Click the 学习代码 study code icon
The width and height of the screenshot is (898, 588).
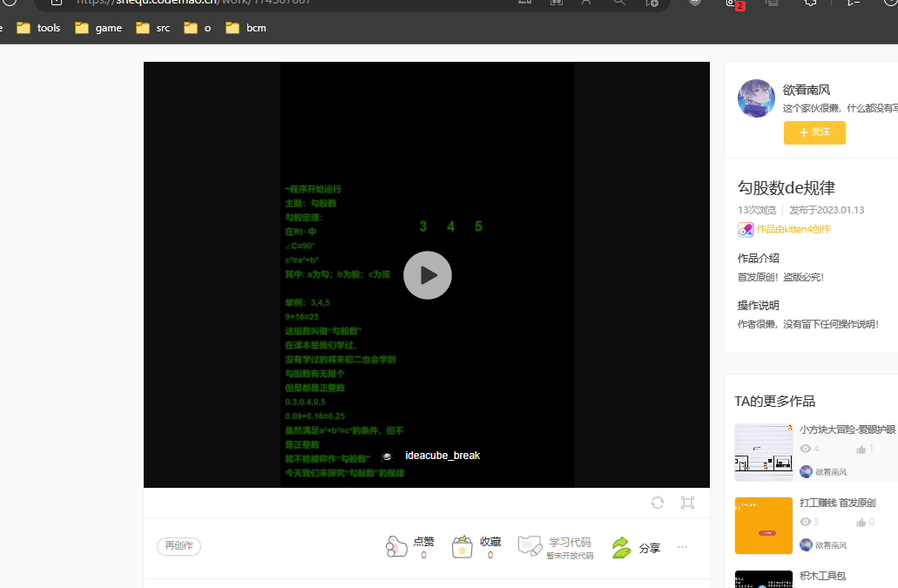[x=530, y=545]
